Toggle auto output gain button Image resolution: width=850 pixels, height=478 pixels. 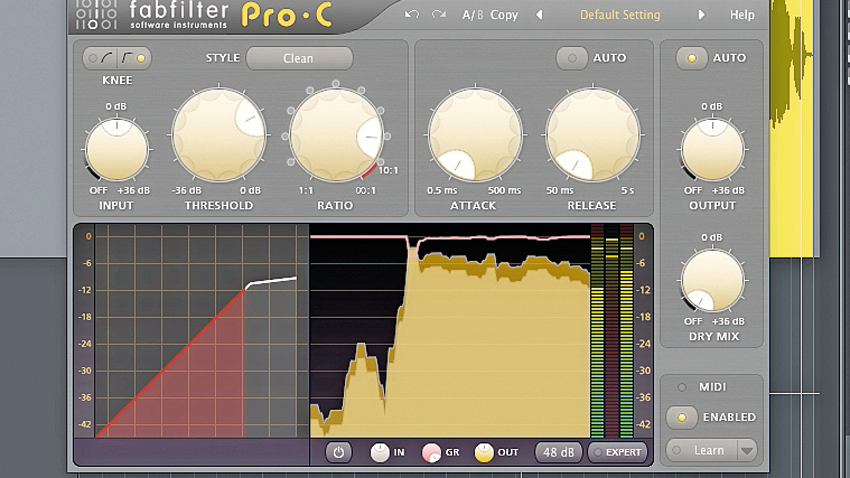pyautogui.click(x=691, y=58)
